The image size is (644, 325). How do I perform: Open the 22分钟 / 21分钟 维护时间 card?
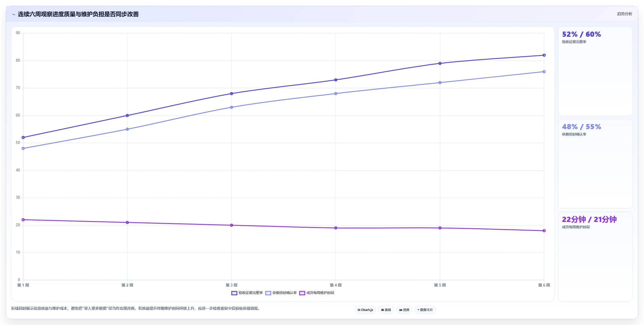595,256
